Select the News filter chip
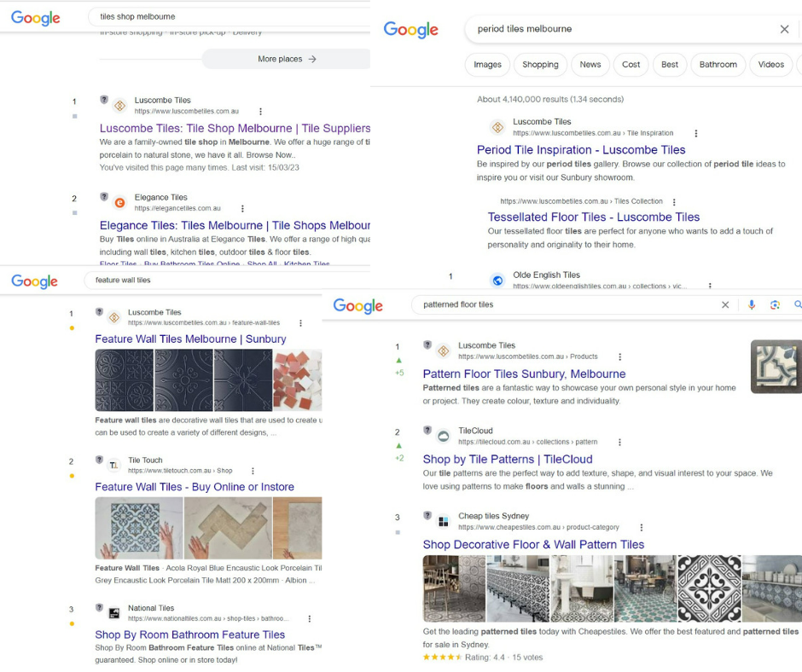This screenshot has height=672, width=802. [590, 65]
